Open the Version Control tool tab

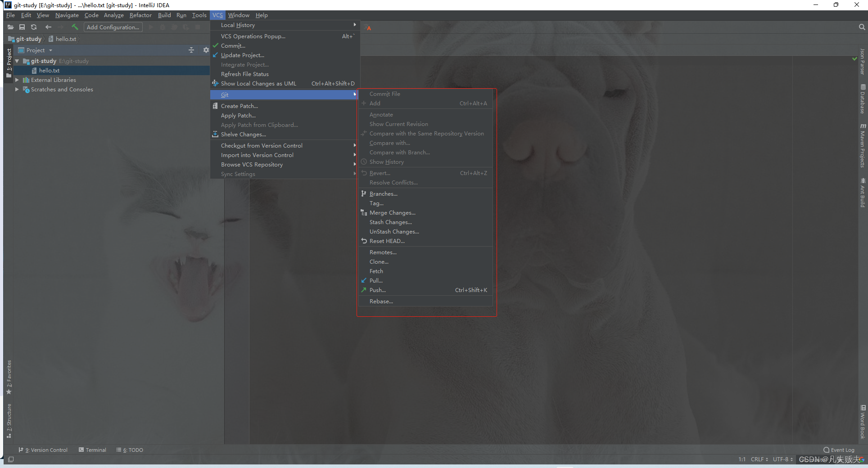click(x=43, y=450)
